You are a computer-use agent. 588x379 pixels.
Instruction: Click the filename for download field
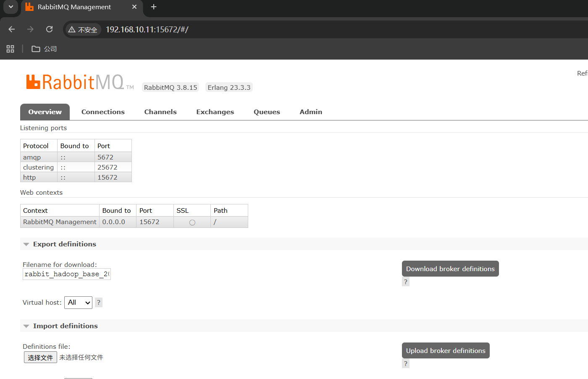pyautogui.click(x=67, y=274)
